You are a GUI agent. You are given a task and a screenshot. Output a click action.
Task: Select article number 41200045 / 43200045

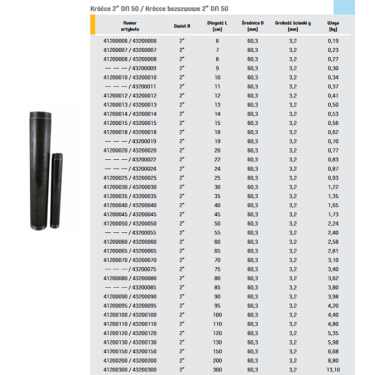130,214
